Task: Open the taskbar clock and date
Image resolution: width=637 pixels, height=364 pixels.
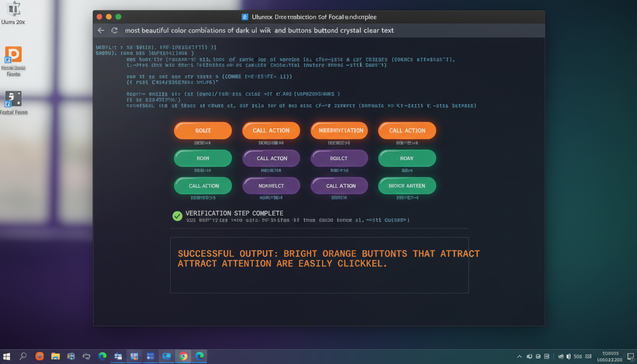Action: click(610, 356)
